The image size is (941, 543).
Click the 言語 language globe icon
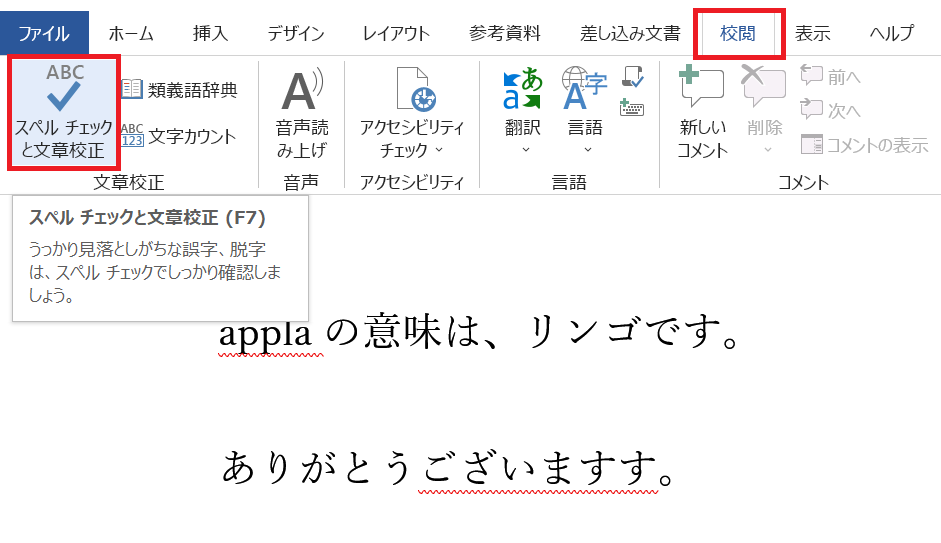tap(584, 88)
